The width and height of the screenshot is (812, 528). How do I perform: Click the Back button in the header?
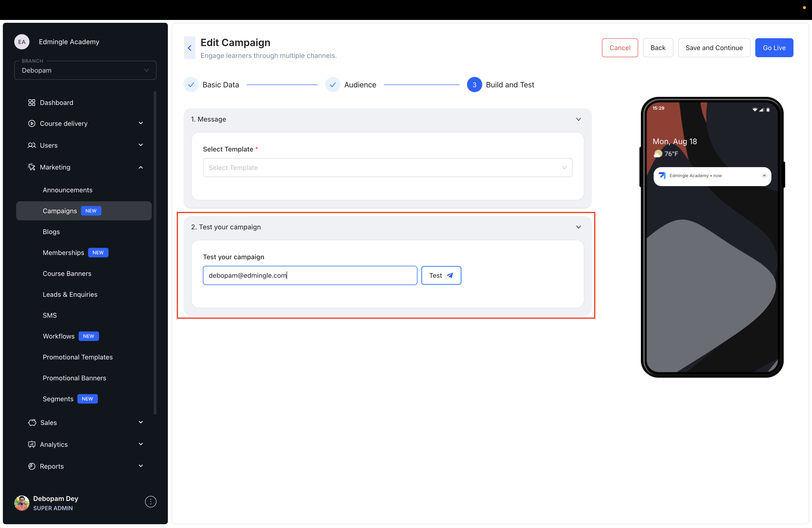(658, 48)
